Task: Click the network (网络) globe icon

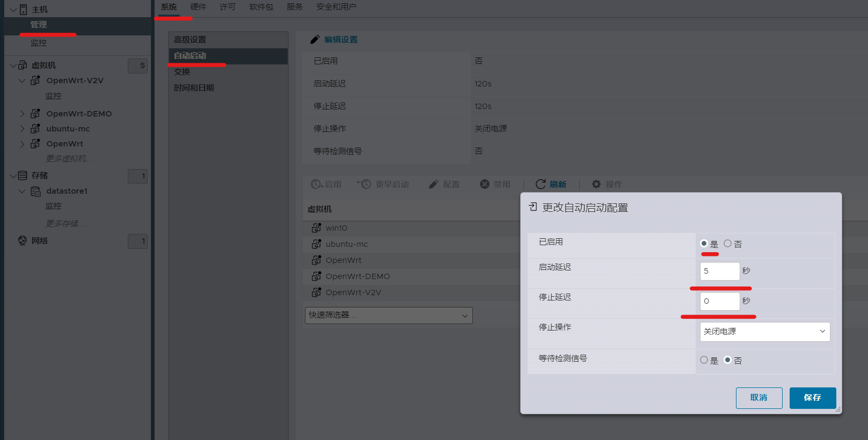Action: pyautogui.click(x=23, y=240)
